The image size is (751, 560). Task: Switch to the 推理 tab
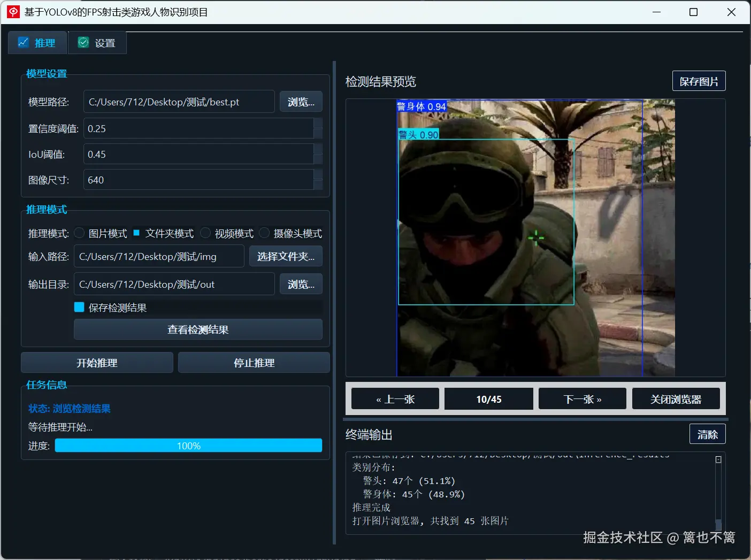[37, 43]
